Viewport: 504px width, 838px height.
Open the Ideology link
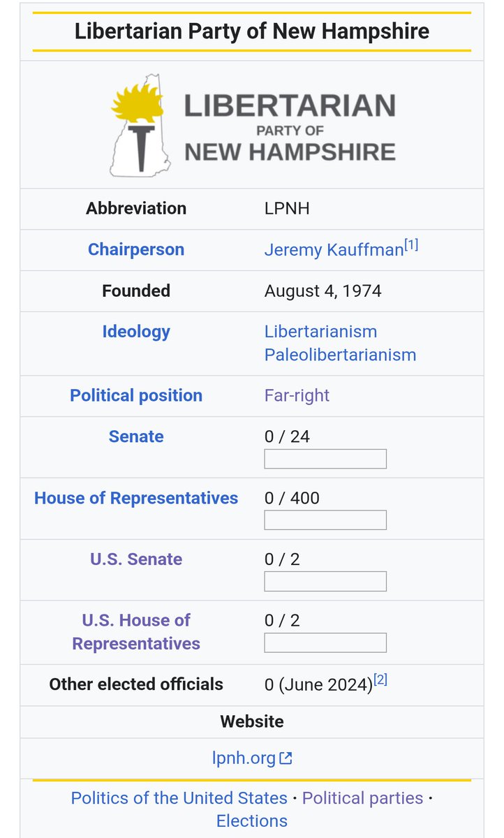point(136,331)
